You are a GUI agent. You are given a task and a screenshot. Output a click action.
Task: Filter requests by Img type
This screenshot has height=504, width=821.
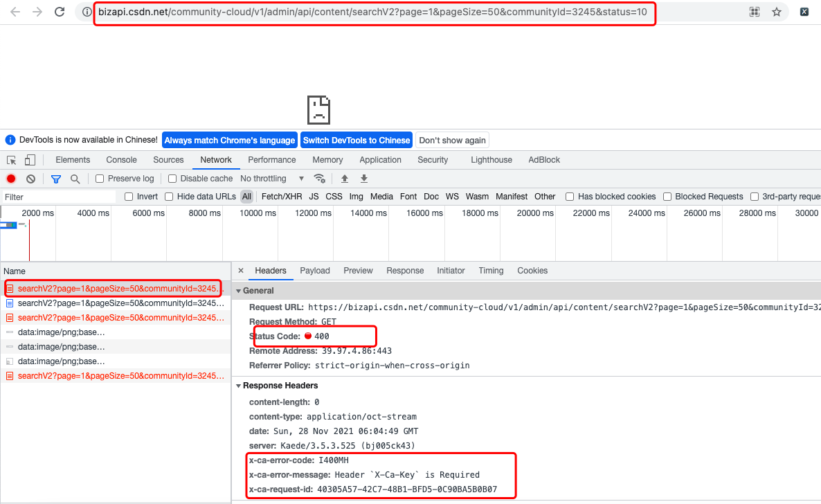click(356, 197)
